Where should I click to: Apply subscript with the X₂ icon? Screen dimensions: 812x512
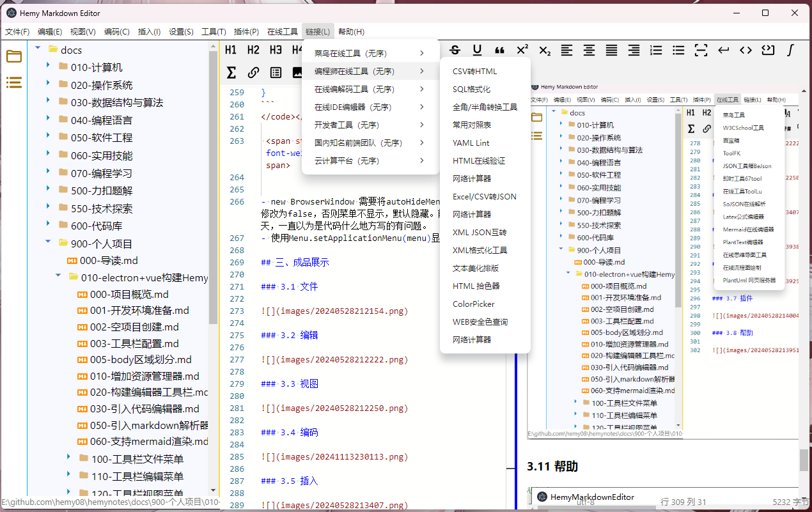(545, 50)
